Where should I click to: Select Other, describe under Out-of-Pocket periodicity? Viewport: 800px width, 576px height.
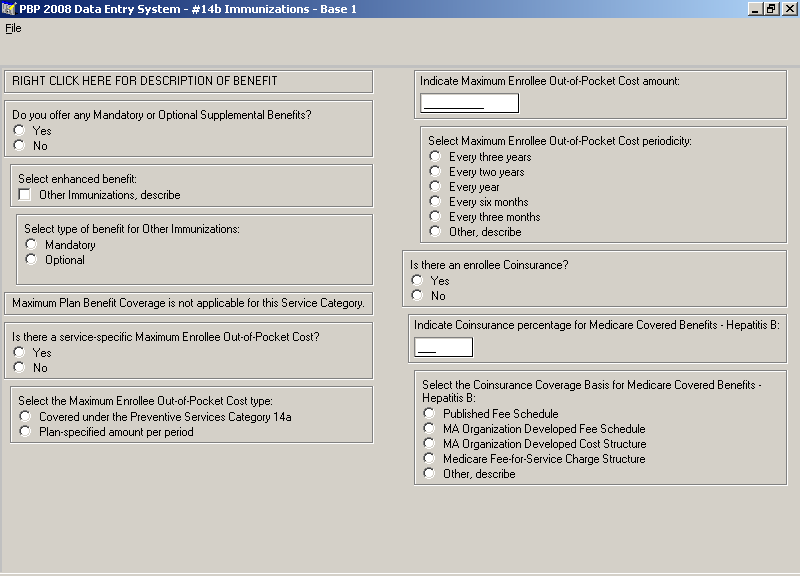(x=435, y=232)
